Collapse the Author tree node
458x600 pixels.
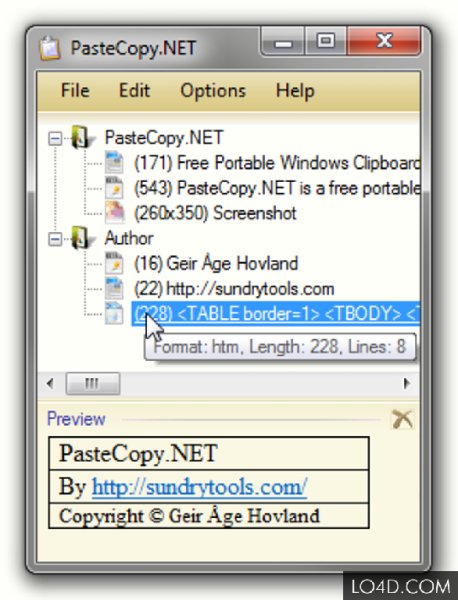coord(55,239)
